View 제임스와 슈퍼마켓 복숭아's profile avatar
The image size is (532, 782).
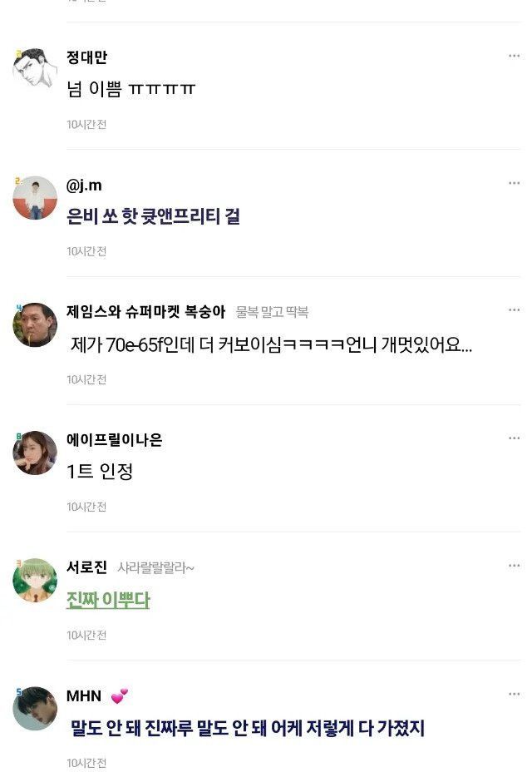pos(35,325)
